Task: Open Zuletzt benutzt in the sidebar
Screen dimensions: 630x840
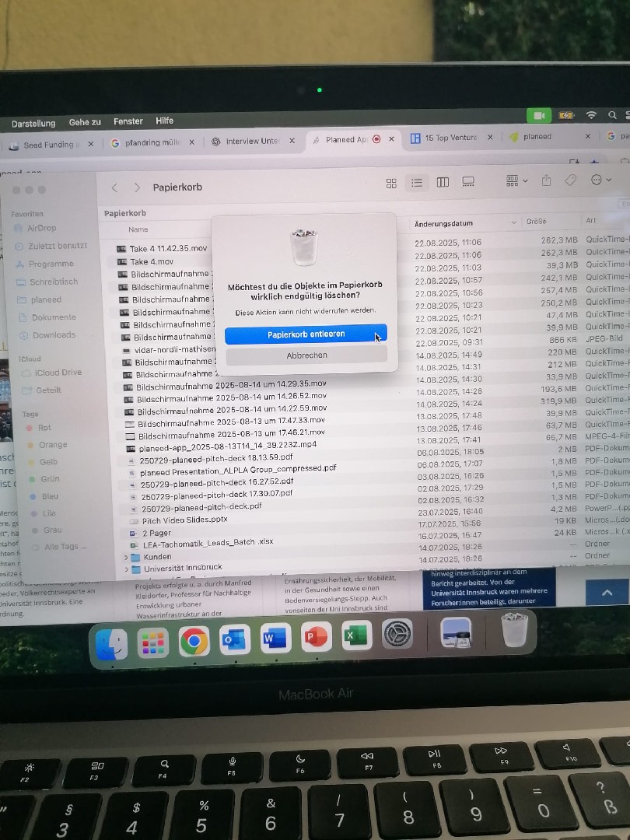Action: click(x=51, y=246)
